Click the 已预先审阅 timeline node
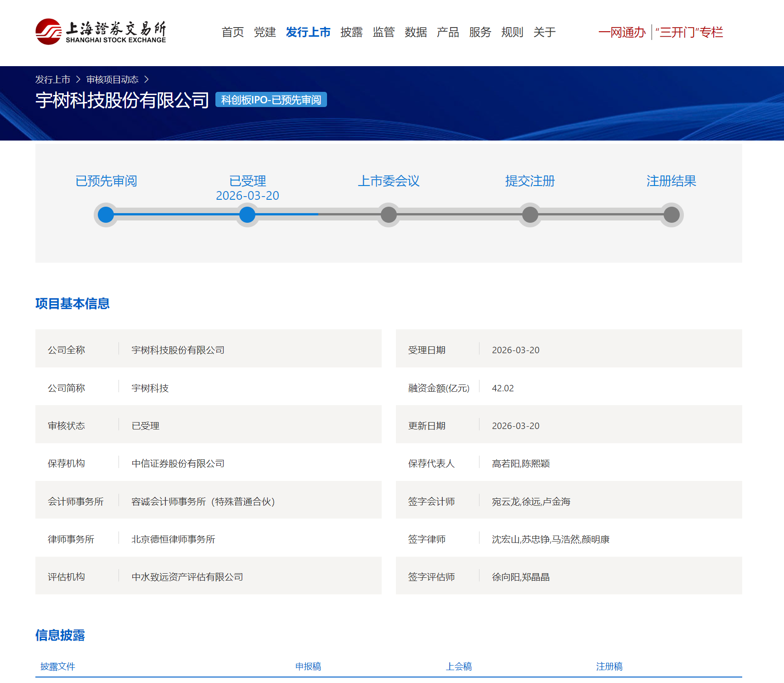The height and width of the screenshot is (683, 784). pos(106,214)
